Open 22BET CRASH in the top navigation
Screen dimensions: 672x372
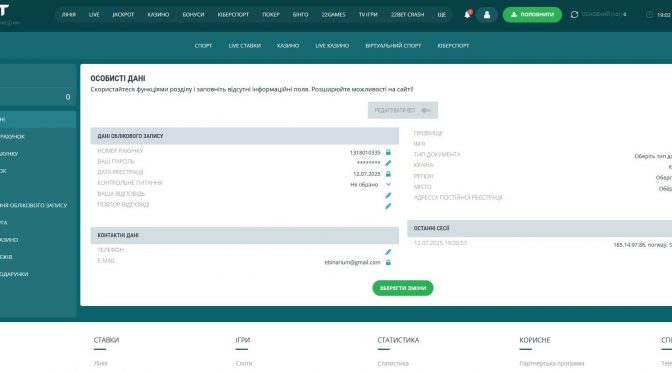pyautogui.click(x=407, y=15)
